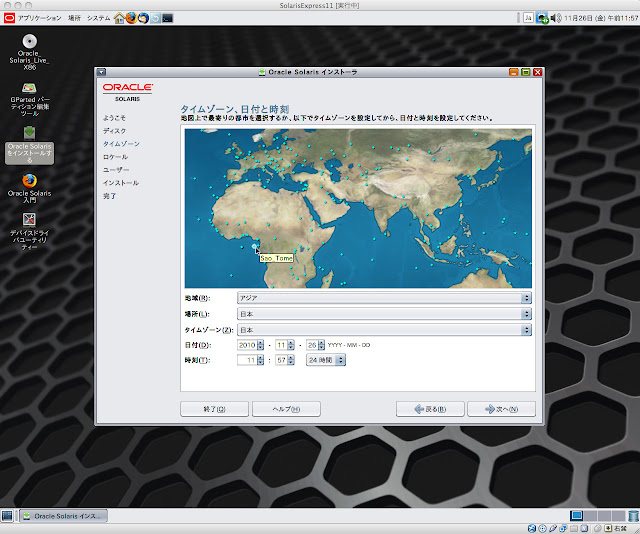The height and width of the screenshot is (534, 640).
Task: Go back with the 戻る button
Action: [x=430, y=409]
